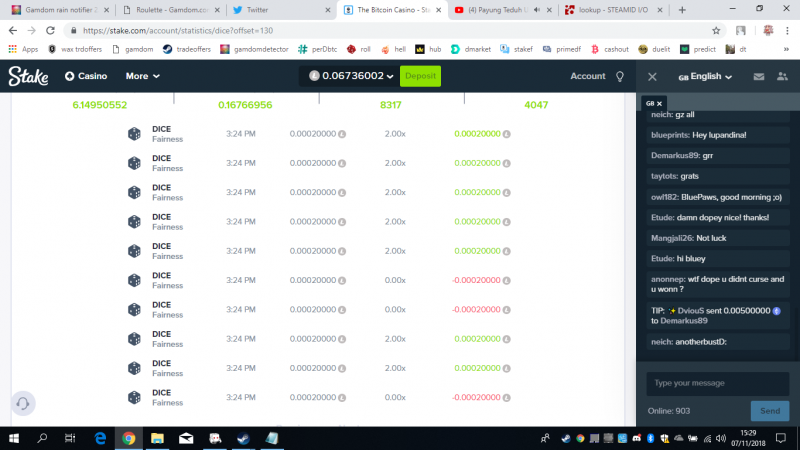Click the 8317 statistic value
This screenshot has height=450, width=800.
390,105
